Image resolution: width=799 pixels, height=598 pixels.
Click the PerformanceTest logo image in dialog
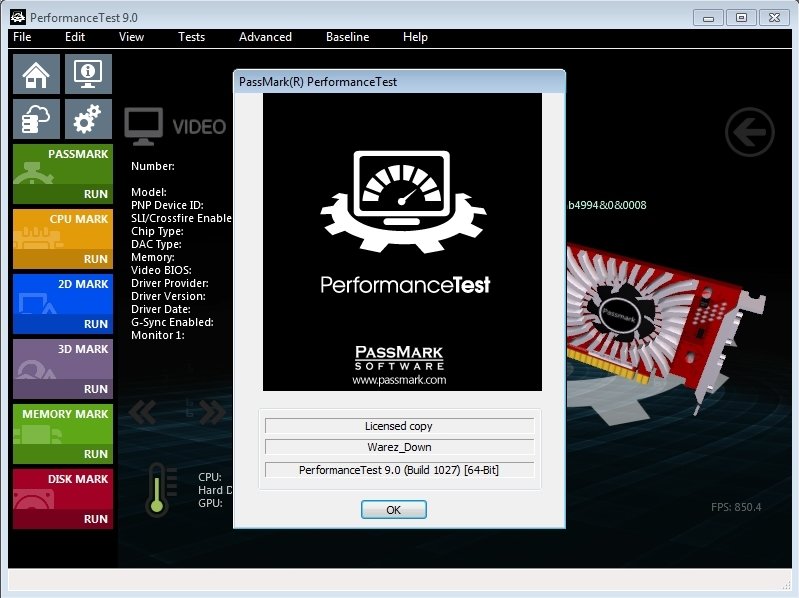click(x=402, y=242)
